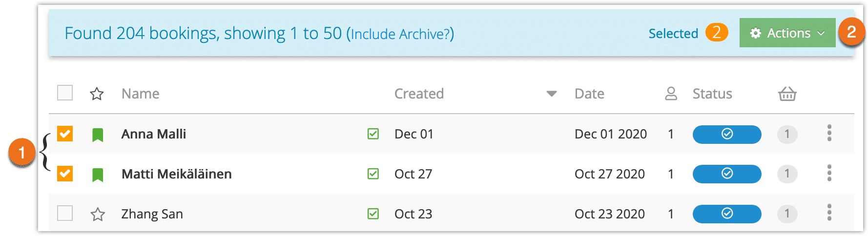Uncheck the Anna Malli booking checkbox
This screenshot has width=868, height=236.
pos(65,134)
